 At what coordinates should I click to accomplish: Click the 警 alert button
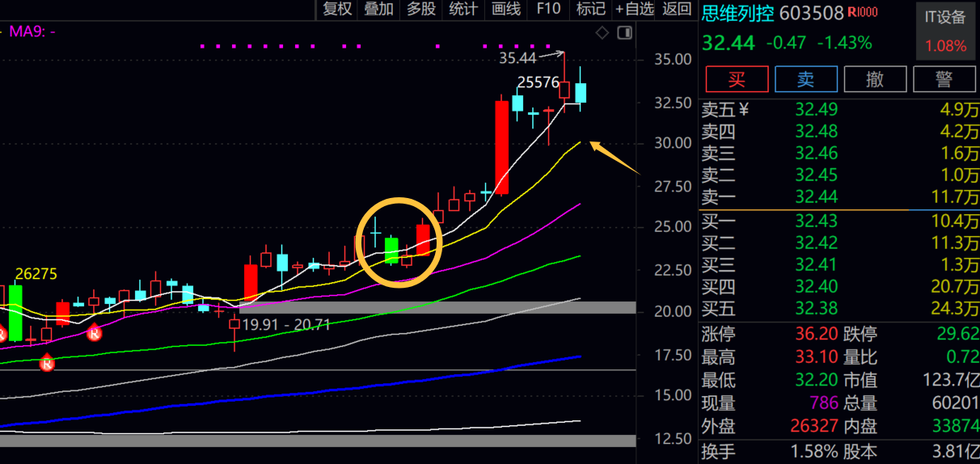coord(944,79)
